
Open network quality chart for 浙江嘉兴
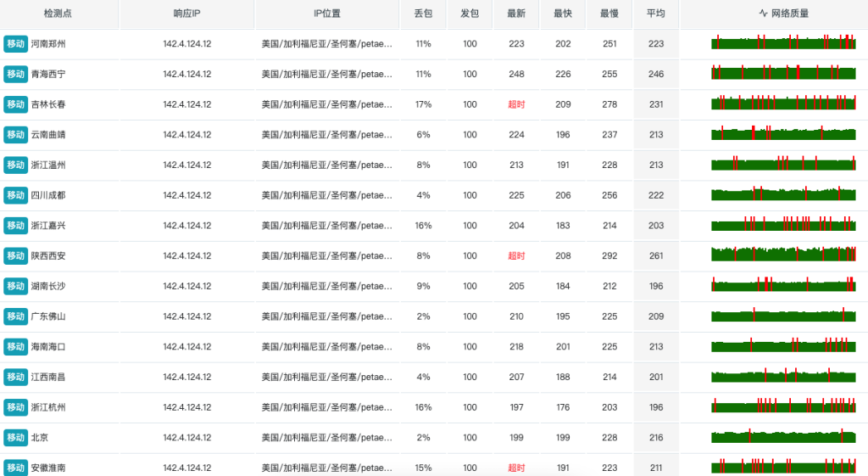coord(783,223)
